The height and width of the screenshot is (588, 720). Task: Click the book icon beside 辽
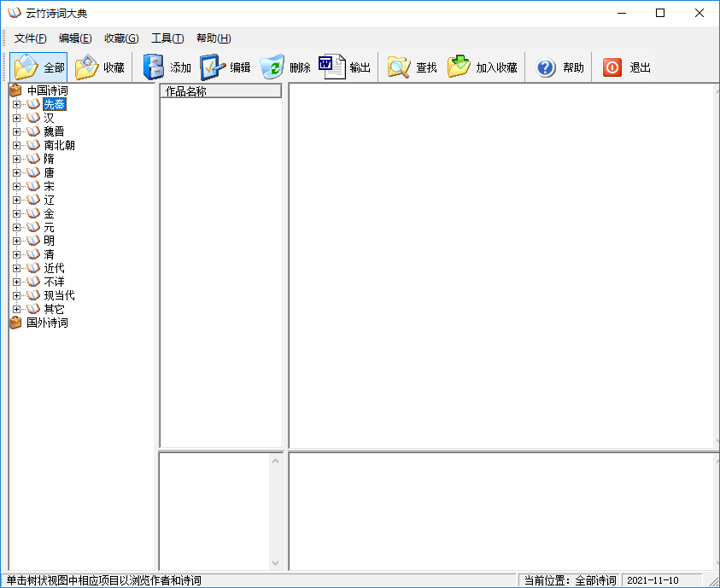[x=33, y=200]
